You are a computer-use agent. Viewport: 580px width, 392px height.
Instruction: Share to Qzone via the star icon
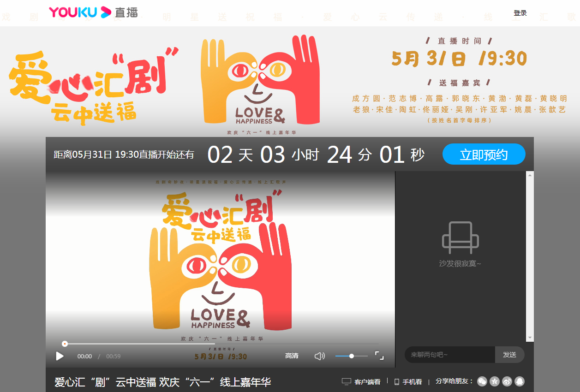[495, 381]
